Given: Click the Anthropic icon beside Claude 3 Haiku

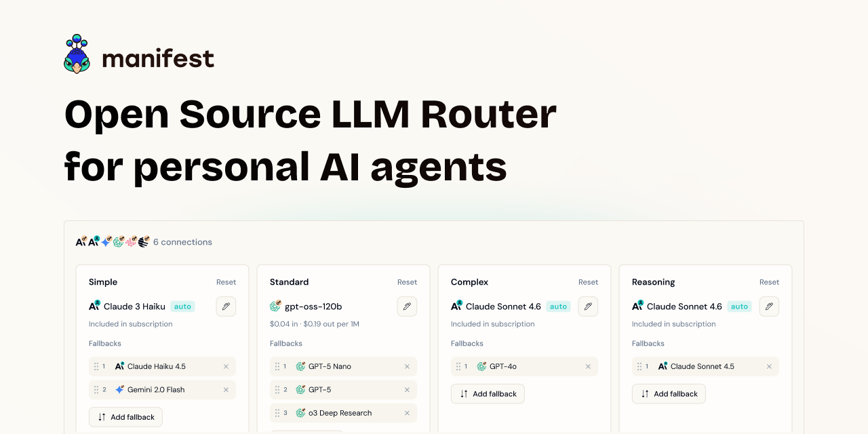Looking at the screenshot, I should (x=94, y=306).
